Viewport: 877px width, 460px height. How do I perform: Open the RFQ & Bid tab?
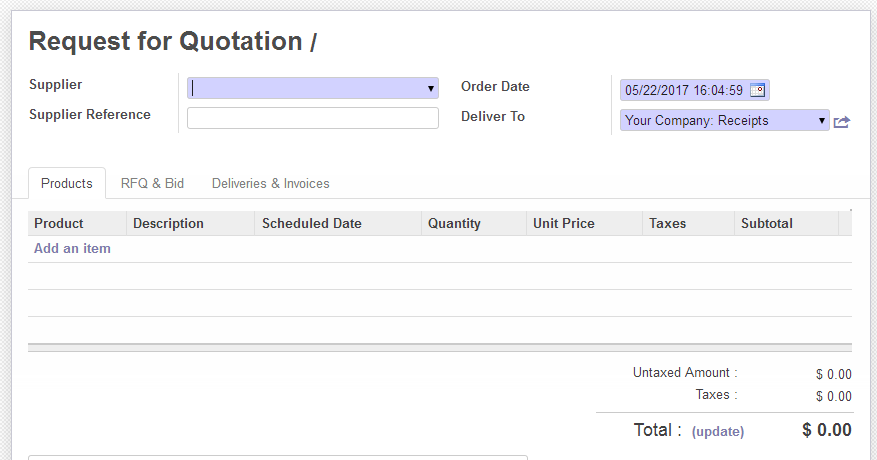pyautogui.click(x=152, y=184)
